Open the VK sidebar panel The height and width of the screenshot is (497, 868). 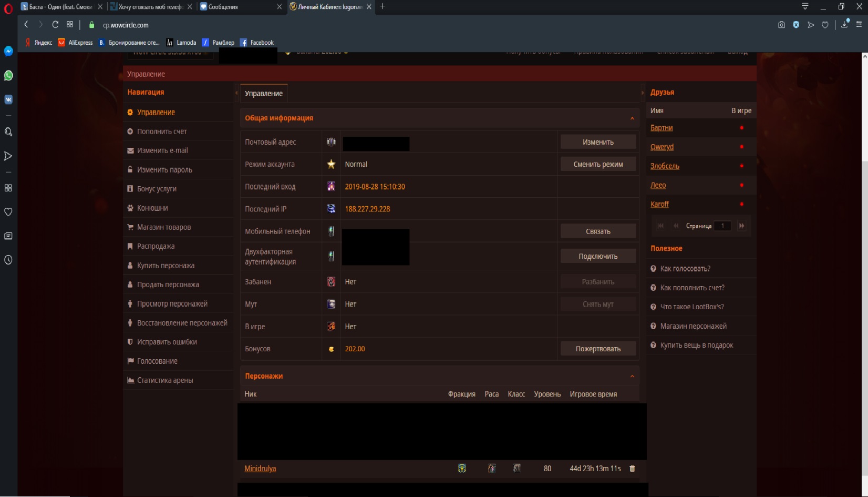pyautogui.click(x=8, y=99)
